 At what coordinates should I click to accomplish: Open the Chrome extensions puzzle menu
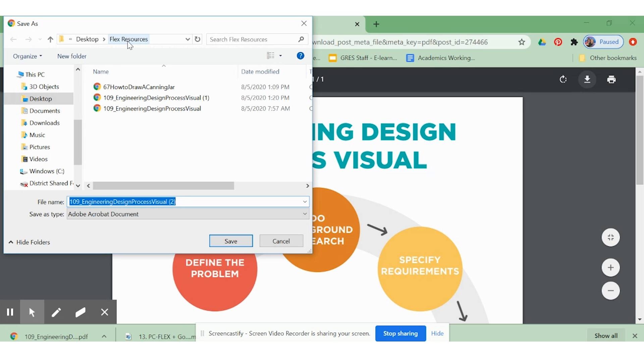pos(574,42)
